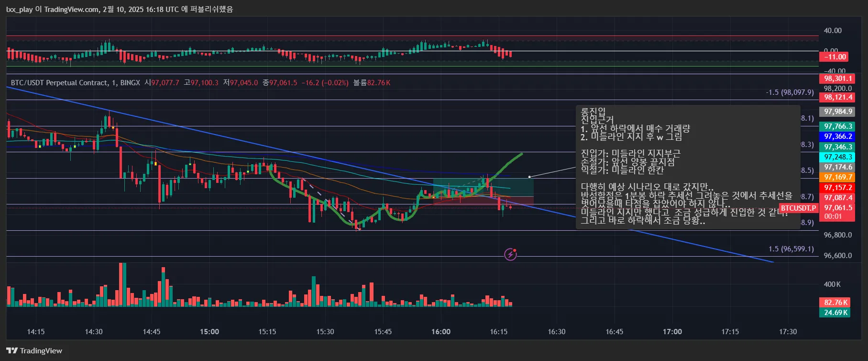This screenshot has height=361, width=868.
Task: Click the red 82.76K volume label
Action: (x=835, y=303)
